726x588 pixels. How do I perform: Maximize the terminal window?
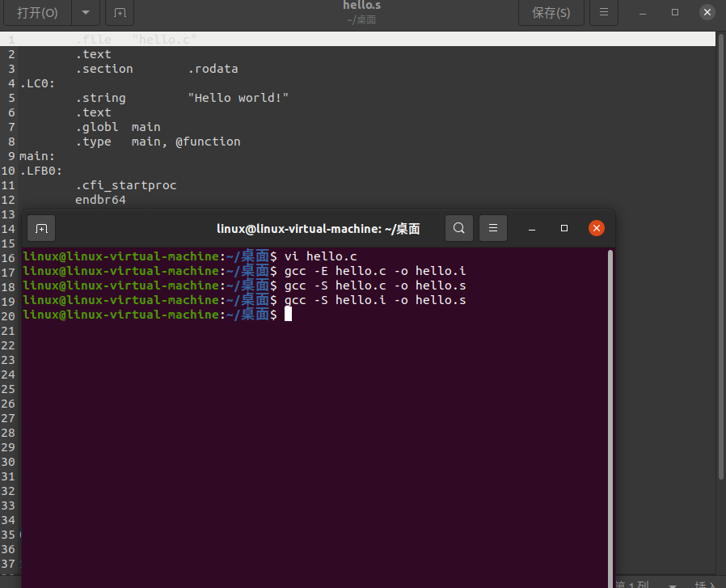coord(563,228)
